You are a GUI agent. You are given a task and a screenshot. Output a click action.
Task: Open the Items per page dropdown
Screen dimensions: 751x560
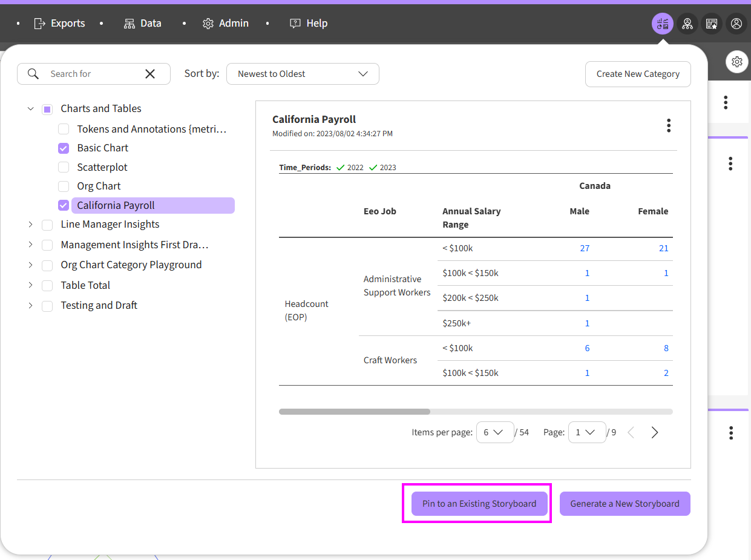(495, 432)
